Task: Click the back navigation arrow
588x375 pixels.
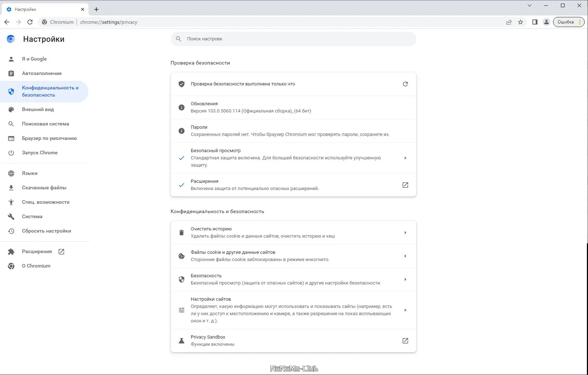Action: [7, 22]
